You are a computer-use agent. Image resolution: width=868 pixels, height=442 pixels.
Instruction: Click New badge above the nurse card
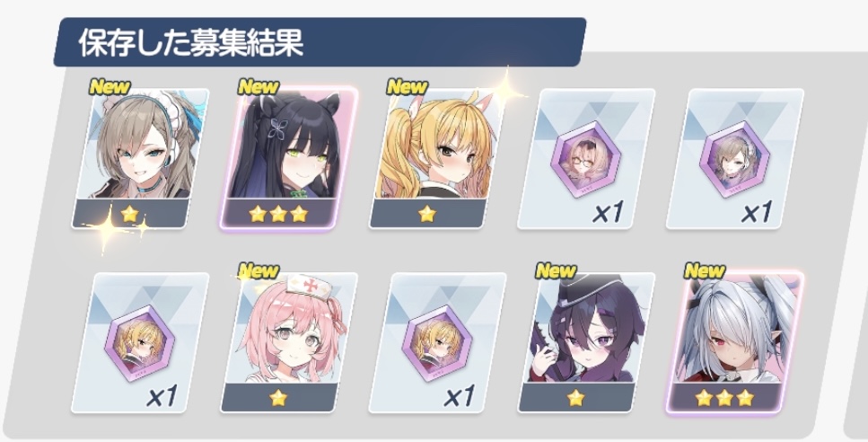click(x=259, y=270)
